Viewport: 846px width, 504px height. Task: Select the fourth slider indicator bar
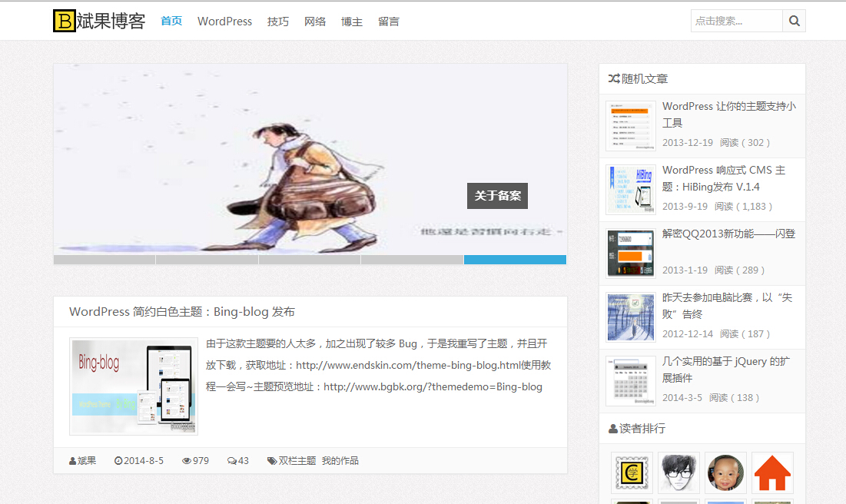412,260
